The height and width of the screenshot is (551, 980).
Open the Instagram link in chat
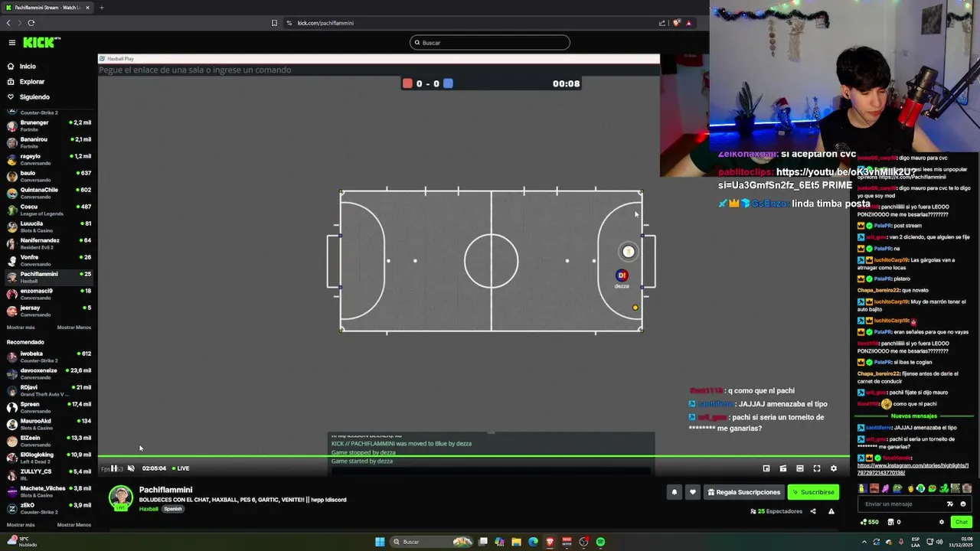click(x=913, y=468)
